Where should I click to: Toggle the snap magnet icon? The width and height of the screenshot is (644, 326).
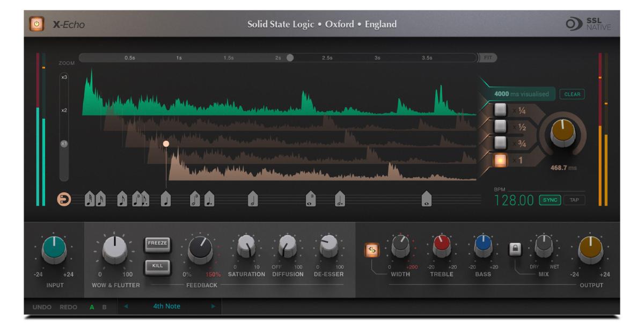point(64,199)
